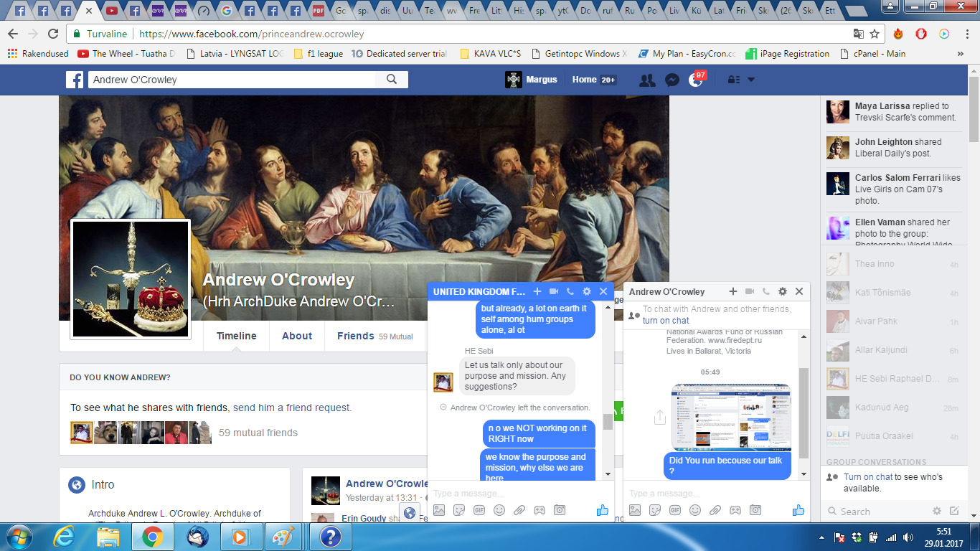The height and width of the screenshot is (551, 980).
Task: Open Paint from taskbar
Action: click(x=283, y=537)
